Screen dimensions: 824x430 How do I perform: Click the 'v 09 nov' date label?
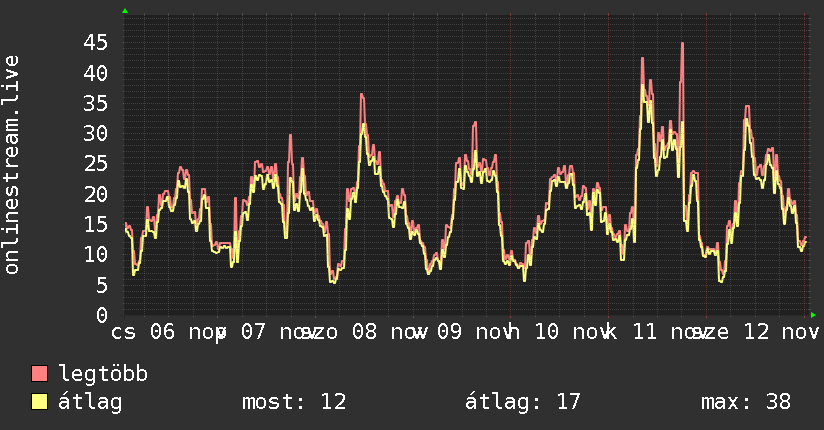click(x=464, y=332)
